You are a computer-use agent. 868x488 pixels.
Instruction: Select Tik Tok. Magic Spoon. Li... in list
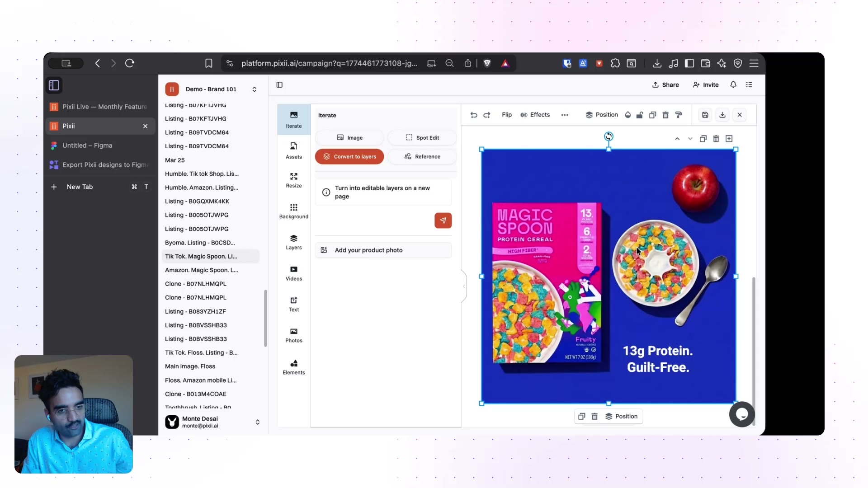[x=211, y=257]
